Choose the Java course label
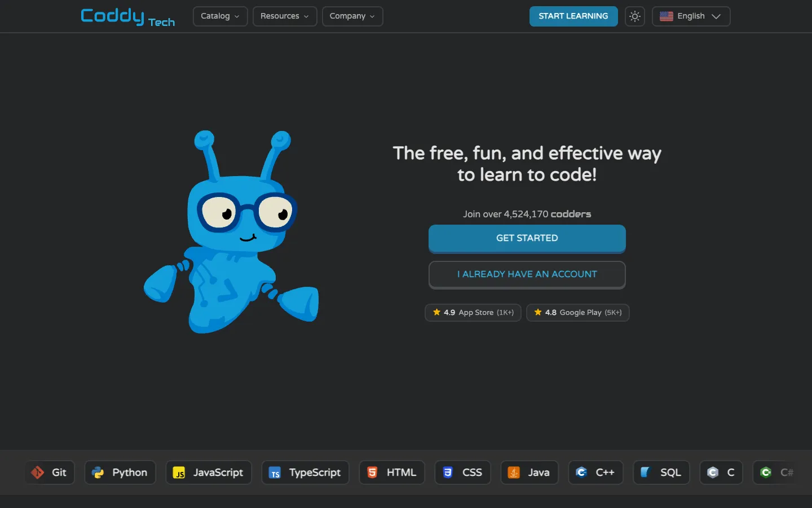This screenshot has height=508, width=812. point(539,472)
